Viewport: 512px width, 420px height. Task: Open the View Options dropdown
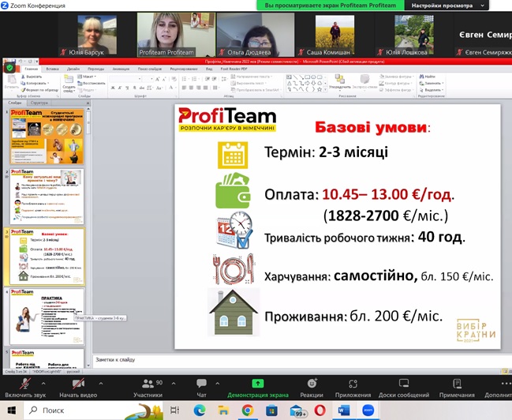tap(447, 6)
